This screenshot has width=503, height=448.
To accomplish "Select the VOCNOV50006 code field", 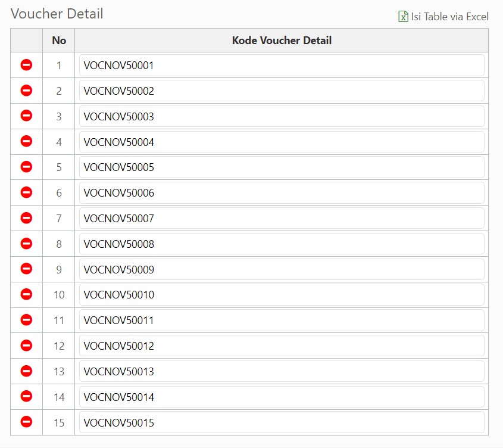I will [x=282, y=192].
